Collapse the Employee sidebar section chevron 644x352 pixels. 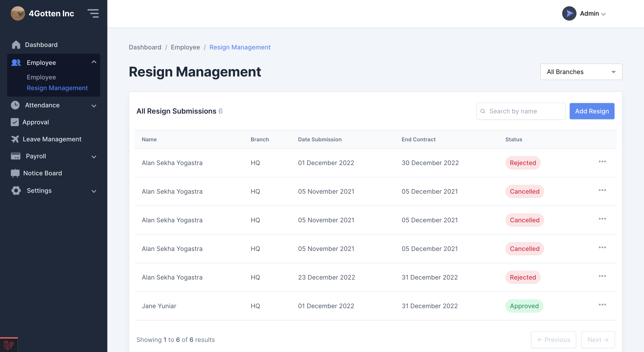point(94,62)
